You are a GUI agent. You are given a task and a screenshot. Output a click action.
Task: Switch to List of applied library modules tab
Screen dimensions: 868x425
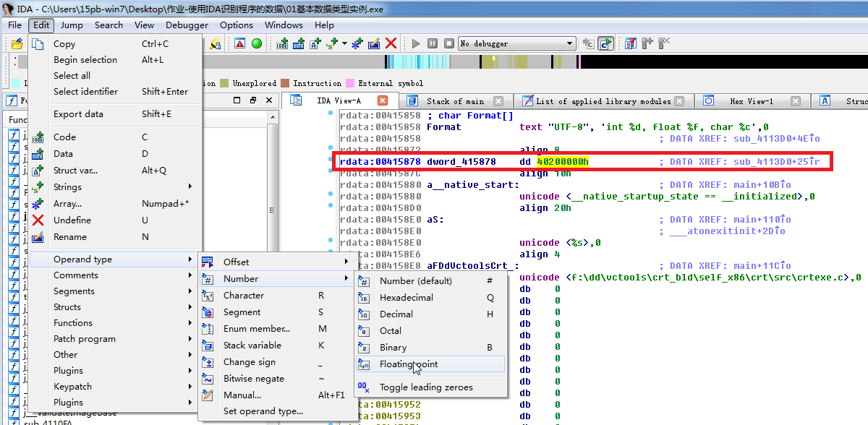[603, 101]
